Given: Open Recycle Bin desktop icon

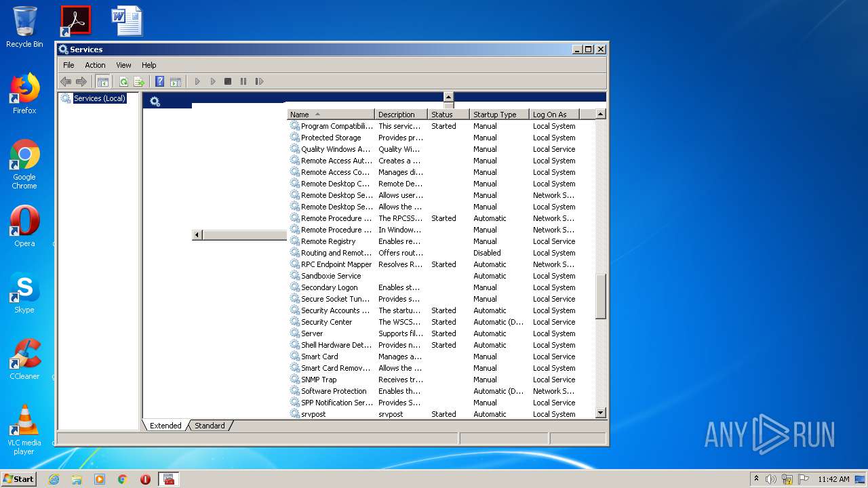Looking at the screenshot, I should (24, 26).
